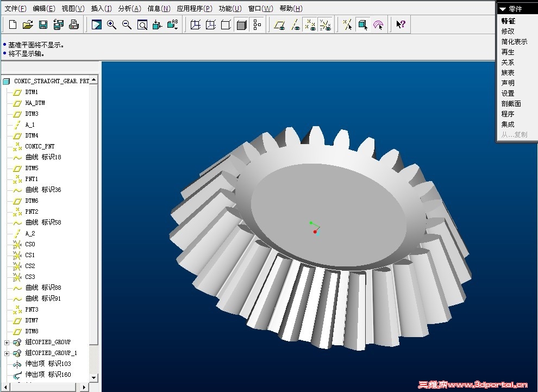Collapse the 零件 menu manager header
This screenshot has width=538, height=392.
pyautogui.click(x=503, y=9)
